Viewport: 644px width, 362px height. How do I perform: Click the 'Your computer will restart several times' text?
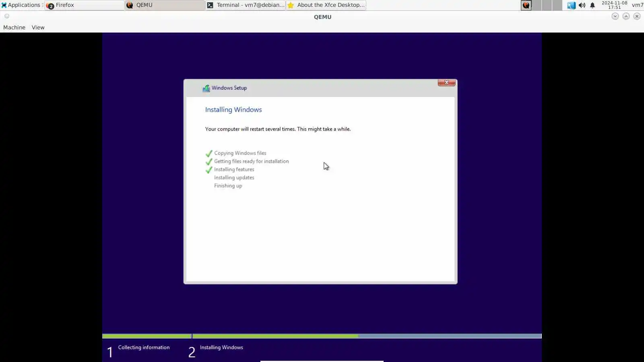tap(278, 129)
